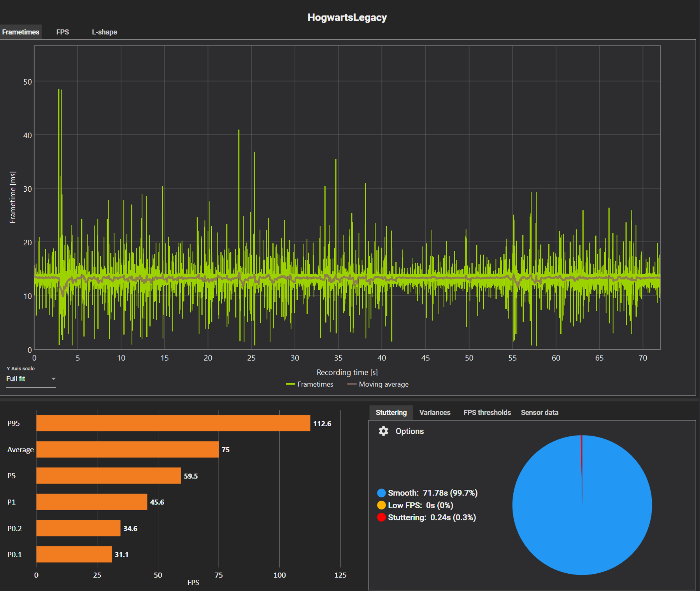This screenshot has width=700, height=591.
Task: Click the blue Smooth legend circle
Action: point(381,493)
